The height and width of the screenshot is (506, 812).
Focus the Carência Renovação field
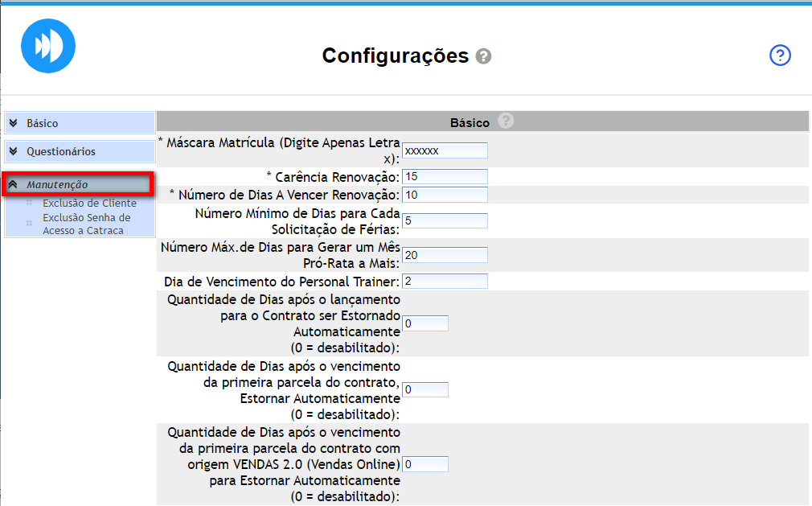point(445,176)
